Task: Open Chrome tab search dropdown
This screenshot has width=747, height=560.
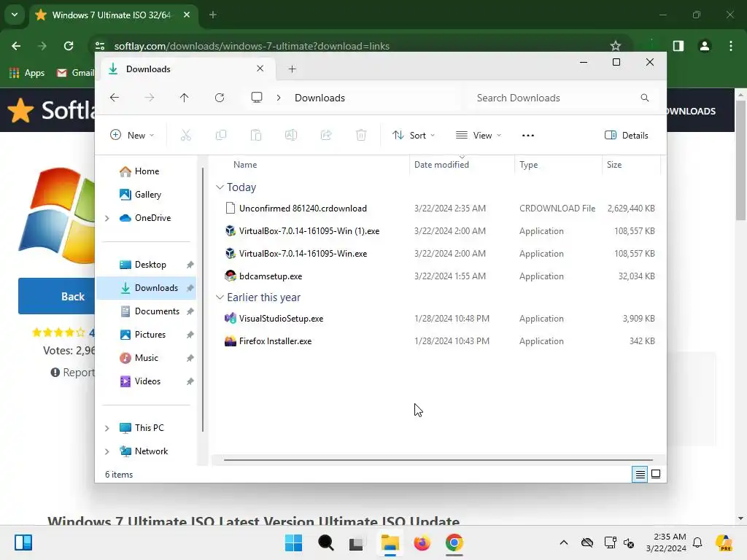Action: (15, 15)
